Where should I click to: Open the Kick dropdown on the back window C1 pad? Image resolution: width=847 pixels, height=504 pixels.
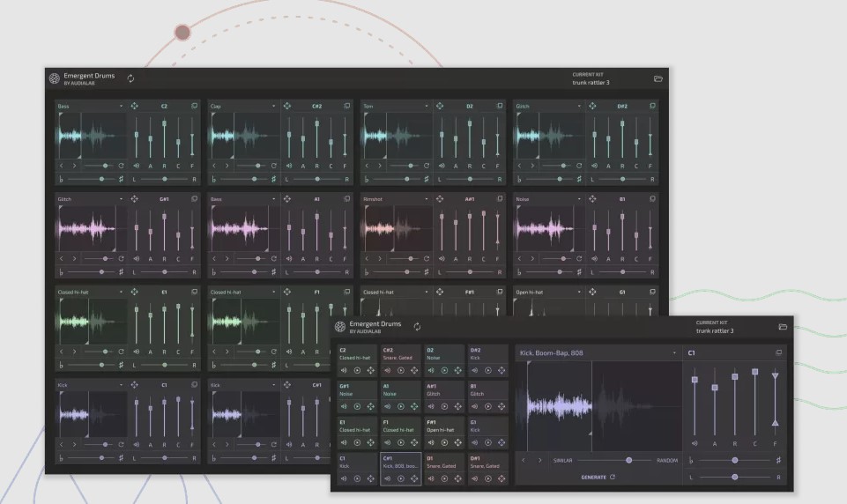click(90, 385)
